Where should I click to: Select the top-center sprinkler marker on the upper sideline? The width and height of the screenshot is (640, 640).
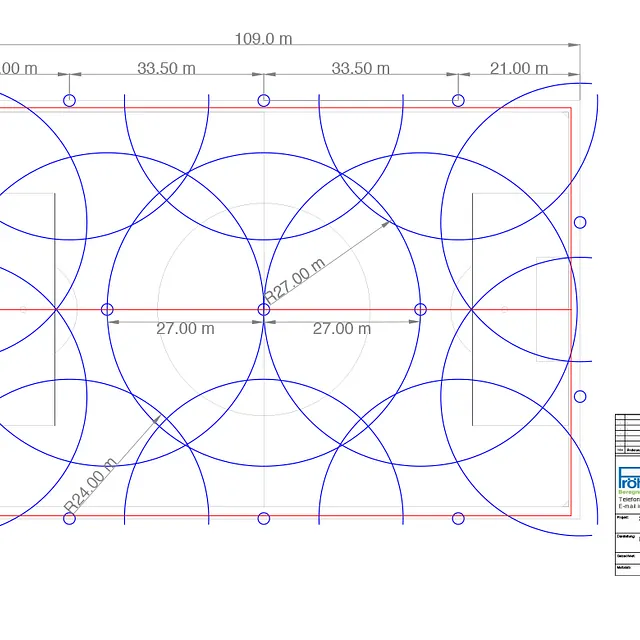coord(264,100)
